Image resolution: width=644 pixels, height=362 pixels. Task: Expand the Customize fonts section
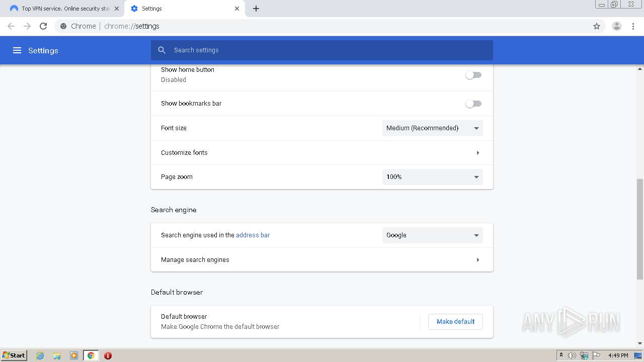[x=322, y=153]
